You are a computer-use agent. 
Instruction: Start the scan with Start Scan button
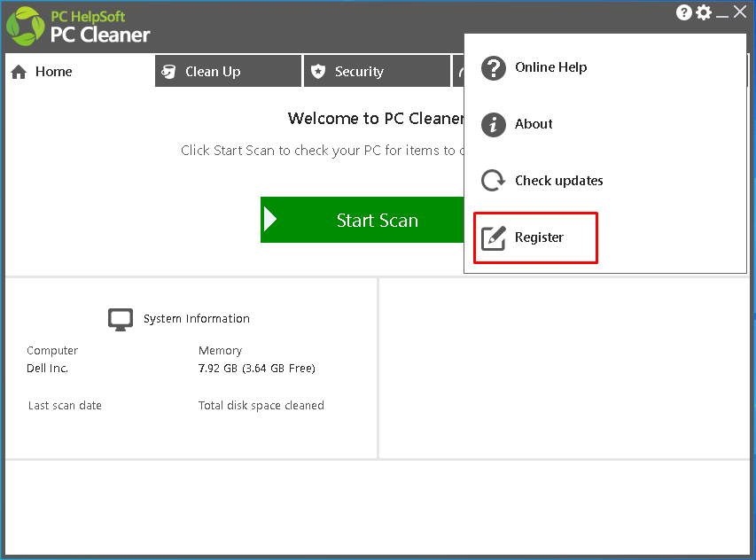[x=362, y=220]
